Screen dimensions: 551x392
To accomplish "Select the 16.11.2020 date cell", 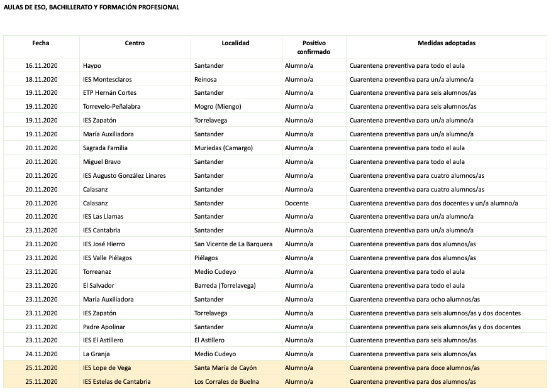I will click(42, 65).
